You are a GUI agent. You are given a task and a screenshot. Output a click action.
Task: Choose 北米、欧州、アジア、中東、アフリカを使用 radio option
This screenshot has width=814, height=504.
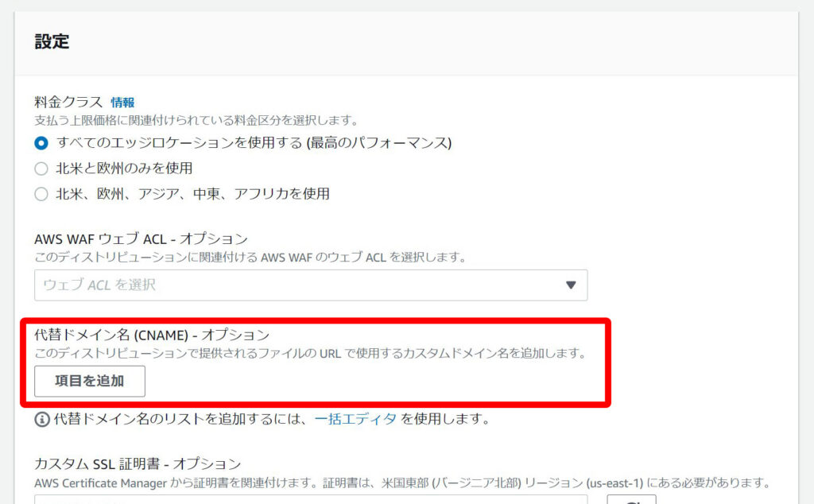click(41, 194)
